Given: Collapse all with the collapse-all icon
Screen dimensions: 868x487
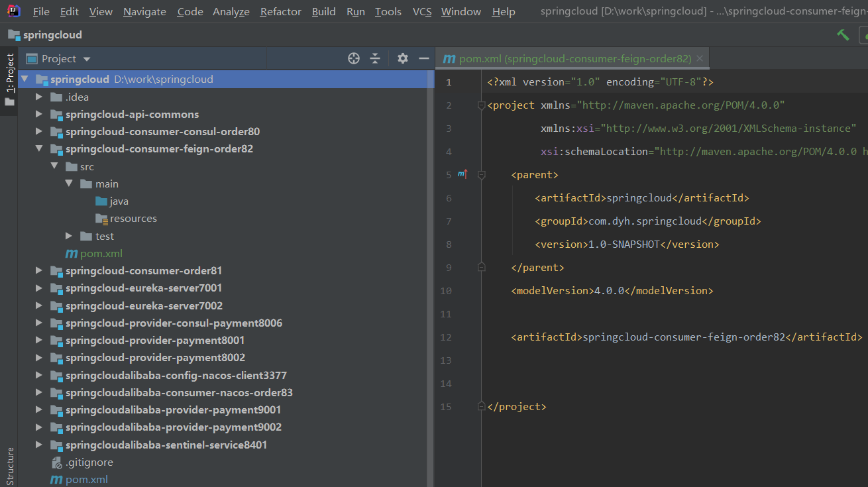Looking at the screenshot, I should coord(375,58).
